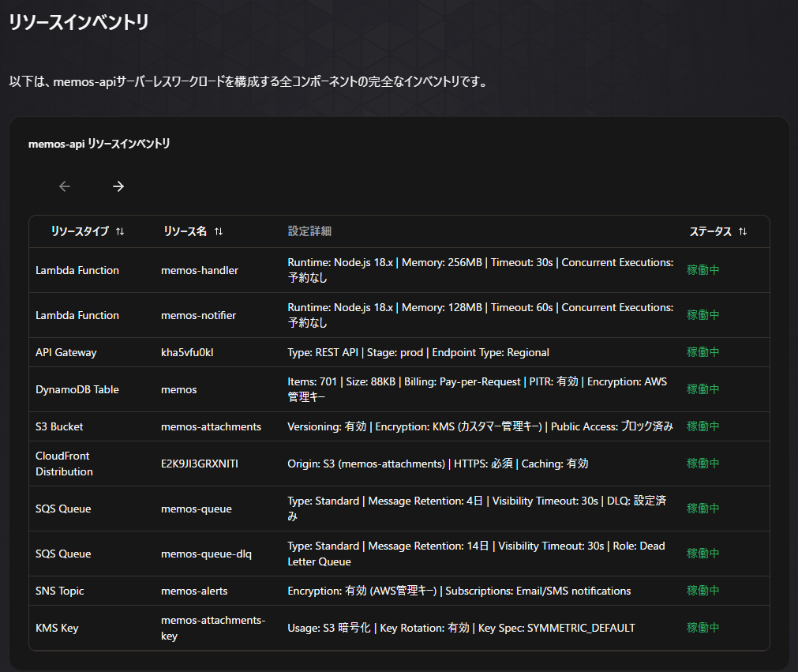
Task: Select the memos-attachments bucket name
Action: point(212,426)
